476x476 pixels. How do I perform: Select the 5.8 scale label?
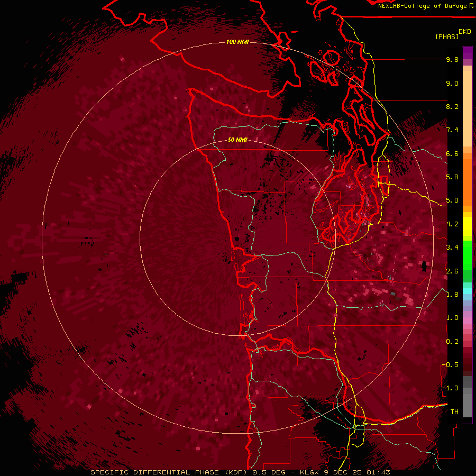coord(452,177)
